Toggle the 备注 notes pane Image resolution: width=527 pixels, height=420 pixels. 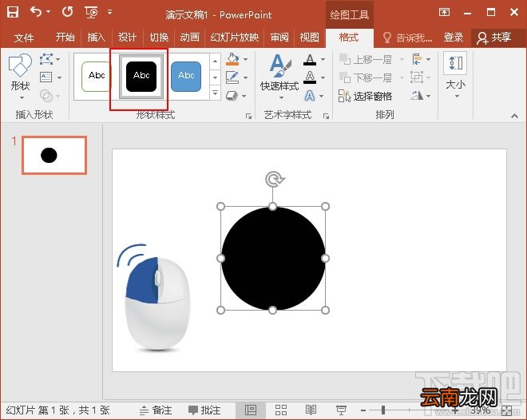pos(156,410)
